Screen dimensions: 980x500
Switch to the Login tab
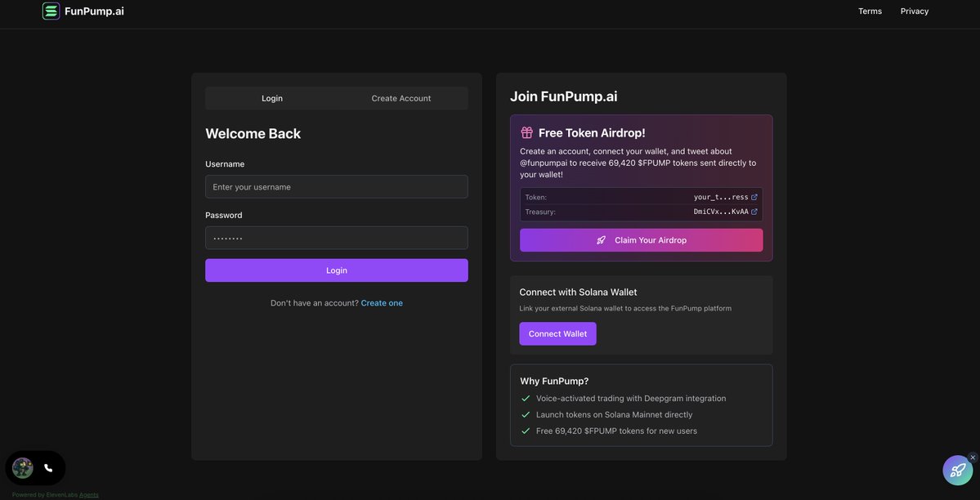tap(272, 98)
